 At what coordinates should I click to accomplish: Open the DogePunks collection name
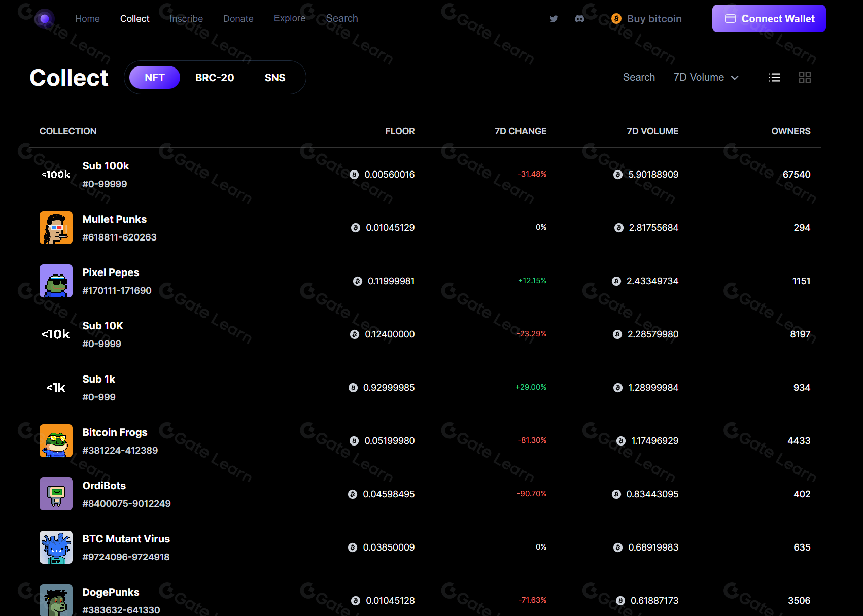pos(111,592)
